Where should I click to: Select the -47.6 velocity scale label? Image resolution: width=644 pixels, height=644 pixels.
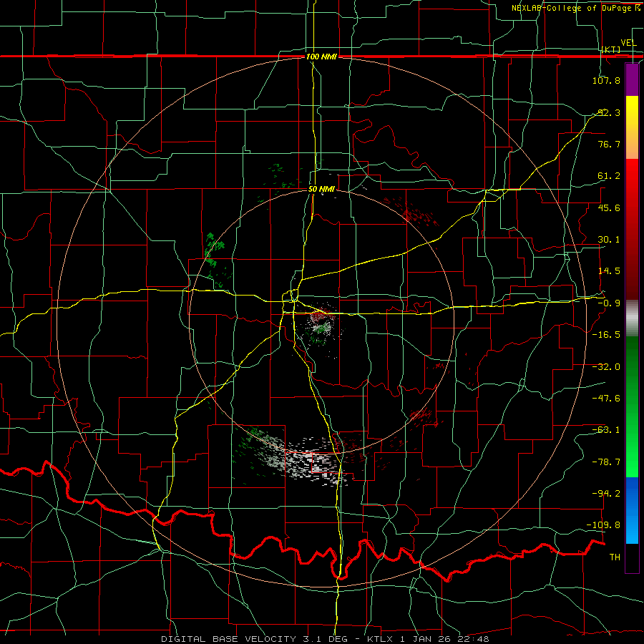(x=606, y=399)
